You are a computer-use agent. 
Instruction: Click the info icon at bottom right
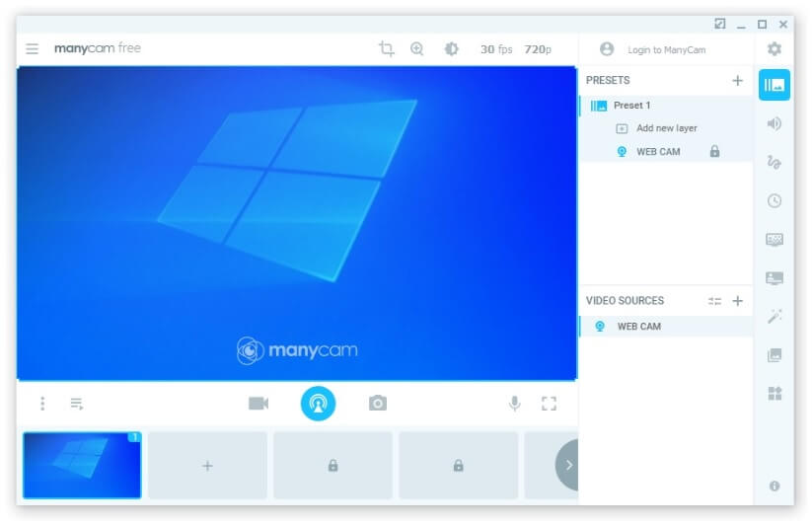click(x=775, y=487)
